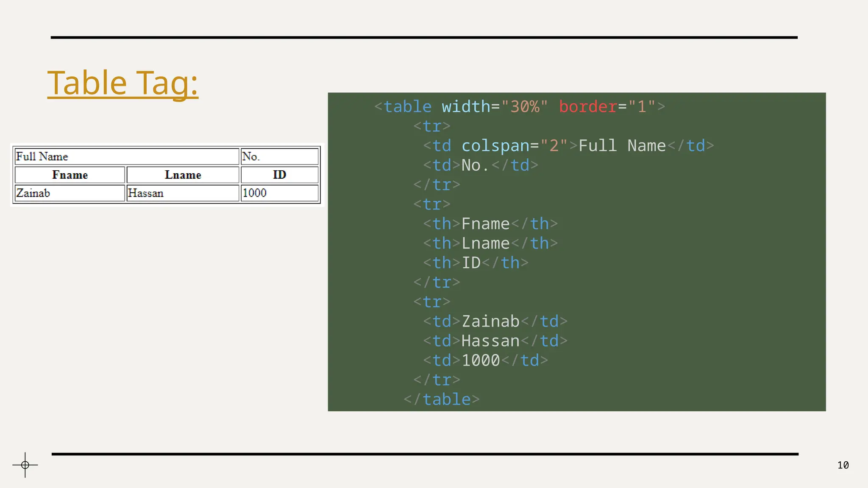
Task: Click the red "border" attribute in the code
Action: [587, 107]
